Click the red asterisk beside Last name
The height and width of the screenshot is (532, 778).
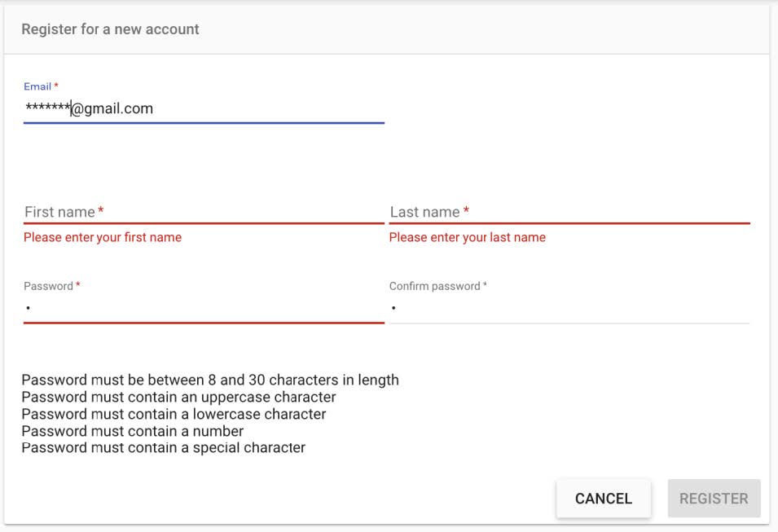466,210
